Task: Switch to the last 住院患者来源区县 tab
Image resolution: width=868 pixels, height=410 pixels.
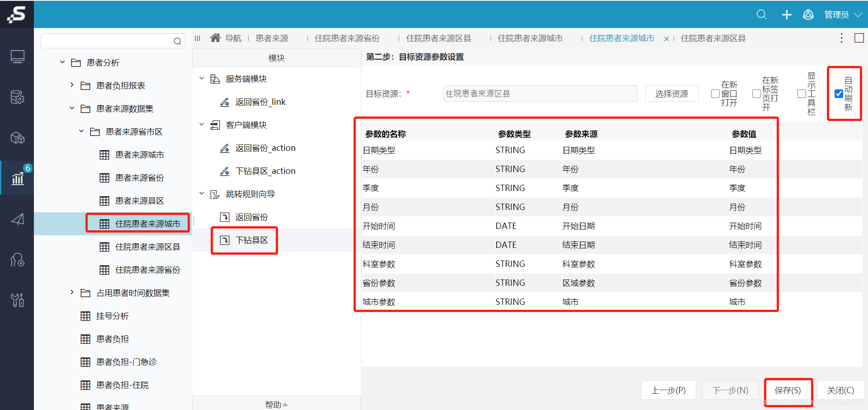Action: 713,38
